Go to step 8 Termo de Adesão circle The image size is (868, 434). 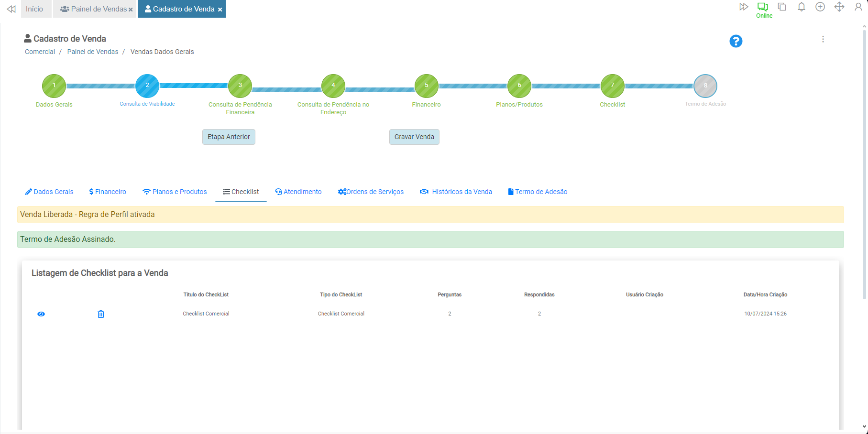[x=705, y=86]
